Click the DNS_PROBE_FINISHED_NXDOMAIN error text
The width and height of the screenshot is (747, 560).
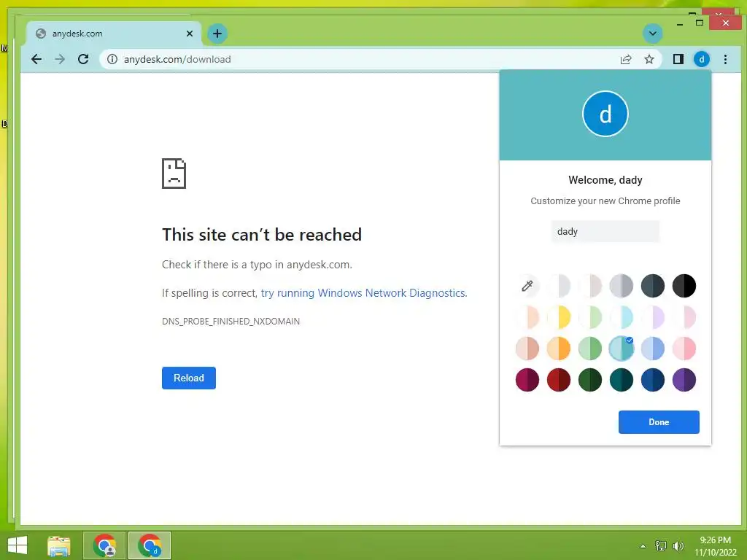(x=231, y=322)
